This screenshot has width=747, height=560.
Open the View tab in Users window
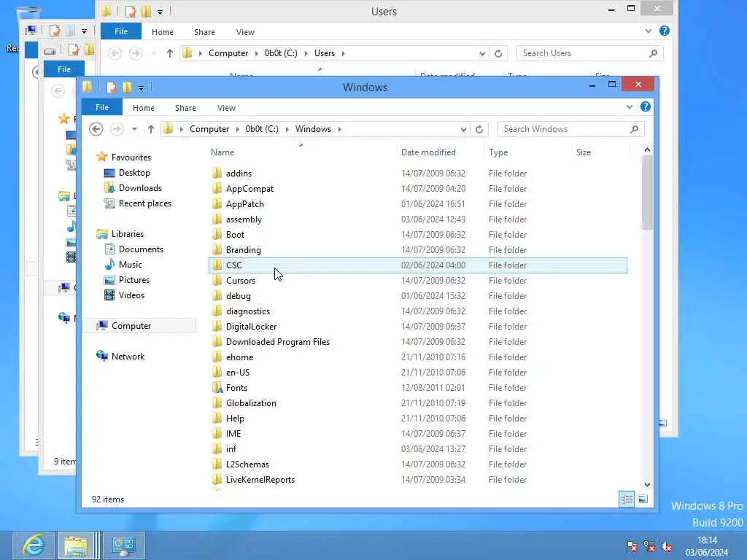(245, 32)
